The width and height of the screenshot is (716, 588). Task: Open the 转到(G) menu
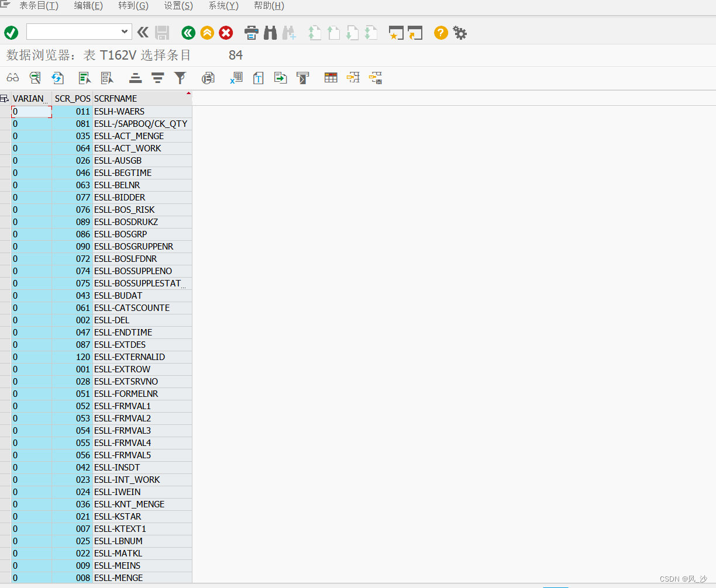coord(133,6)
